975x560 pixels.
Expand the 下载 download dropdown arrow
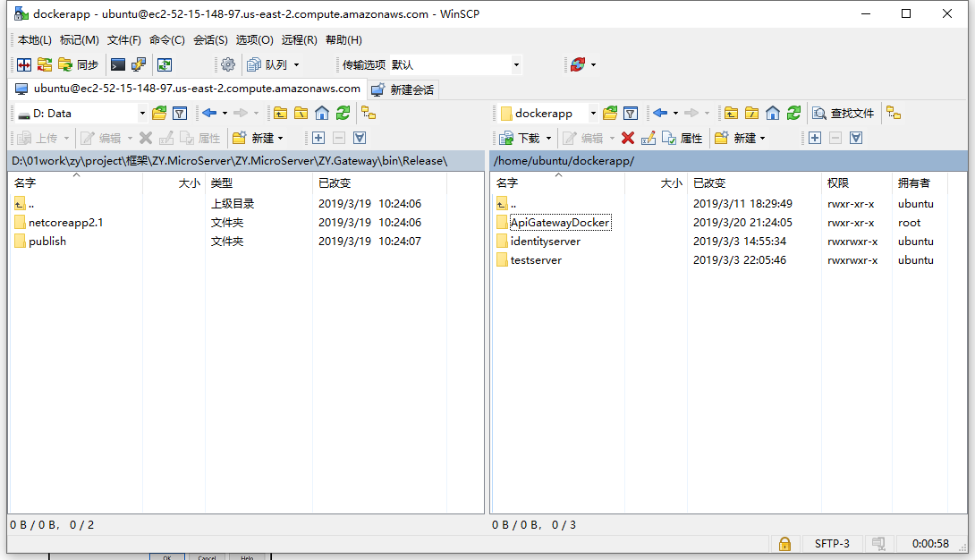[x=548, y=138]
